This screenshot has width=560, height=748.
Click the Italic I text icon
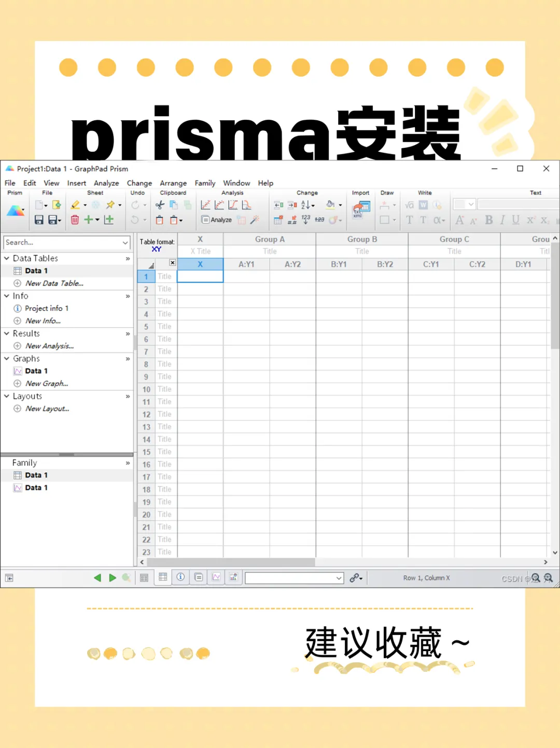point(502,220)
